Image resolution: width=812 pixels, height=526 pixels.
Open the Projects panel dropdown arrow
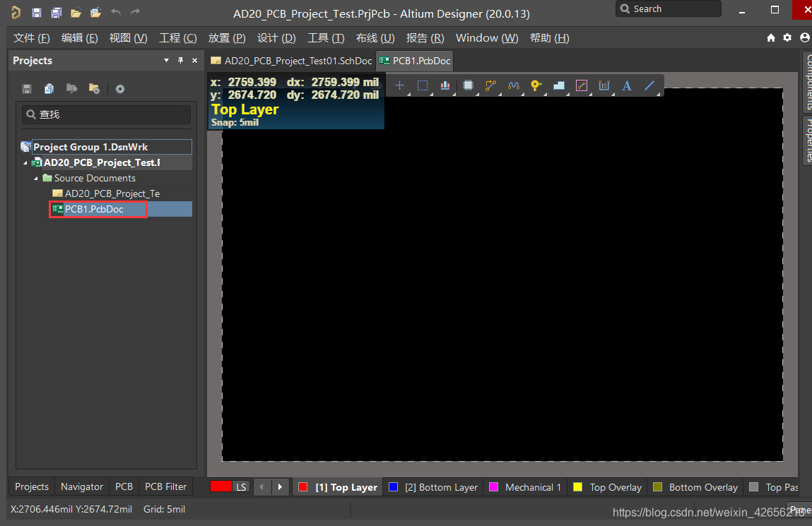pyautogui.click(x=166, y=61)
